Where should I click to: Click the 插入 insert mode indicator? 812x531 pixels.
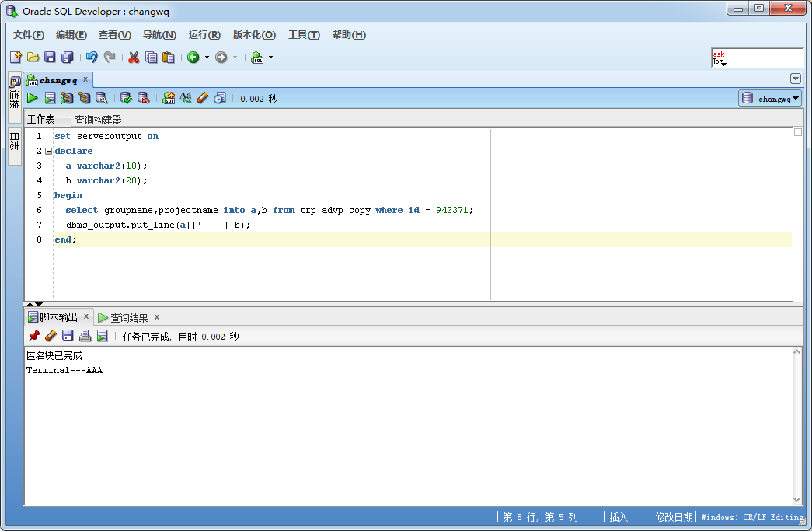pos(619,517)
